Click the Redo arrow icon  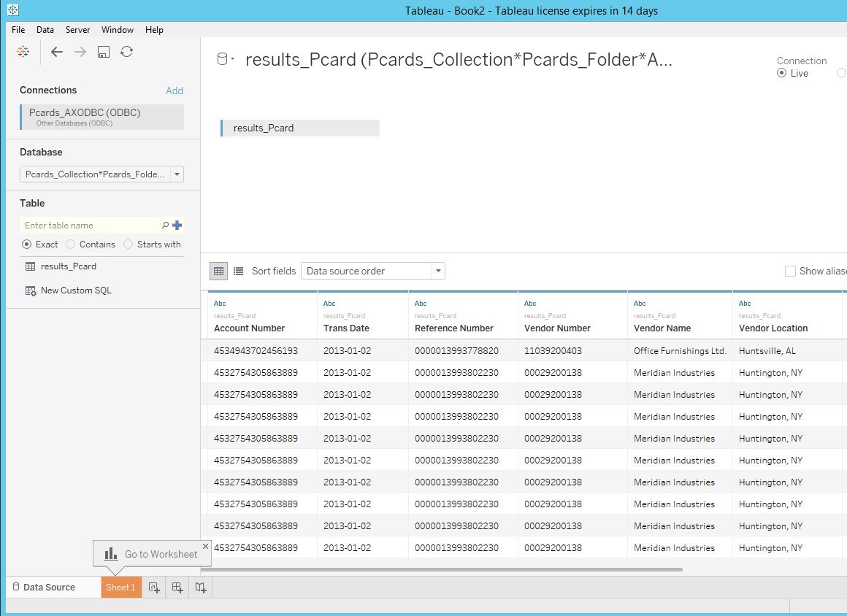point(78,51)
